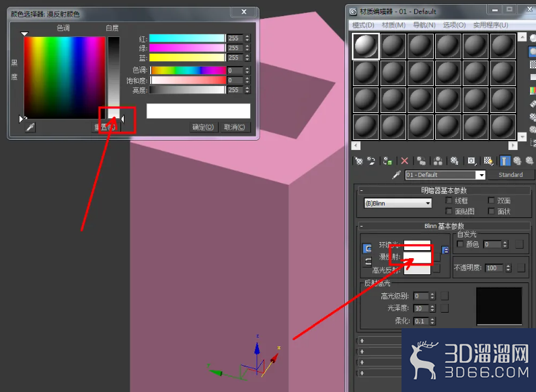536x392 pixels.
Task: Open the 选项(O) menu
Action: pos(455,26)
